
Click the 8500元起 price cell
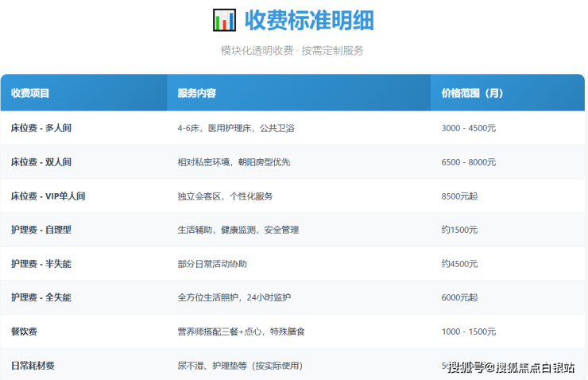pyautogui.click(x=459, y=196)
